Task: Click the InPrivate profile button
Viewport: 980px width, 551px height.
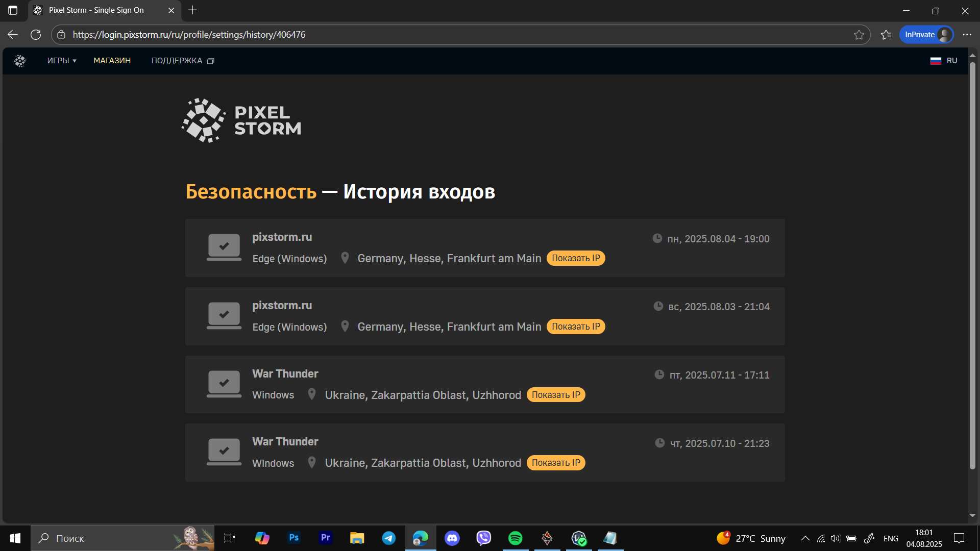Action: pos(926,35)
